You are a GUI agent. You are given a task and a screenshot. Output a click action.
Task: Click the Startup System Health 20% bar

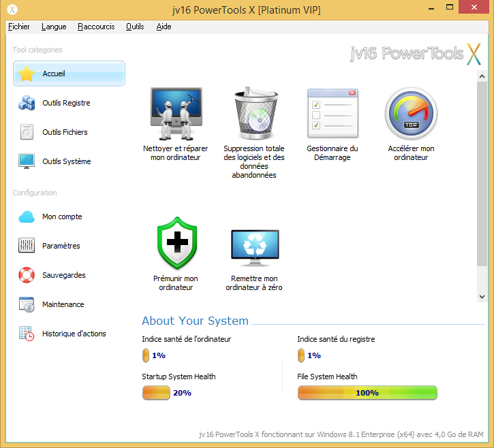pyautogui.click(x=156, y=393)
